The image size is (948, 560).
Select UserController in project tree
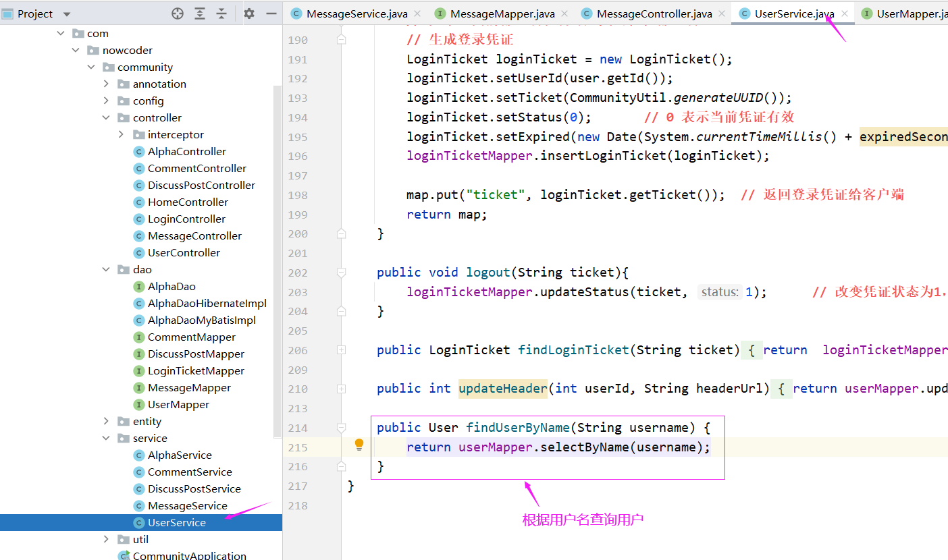pyautogui.click(x=184, y=252)
